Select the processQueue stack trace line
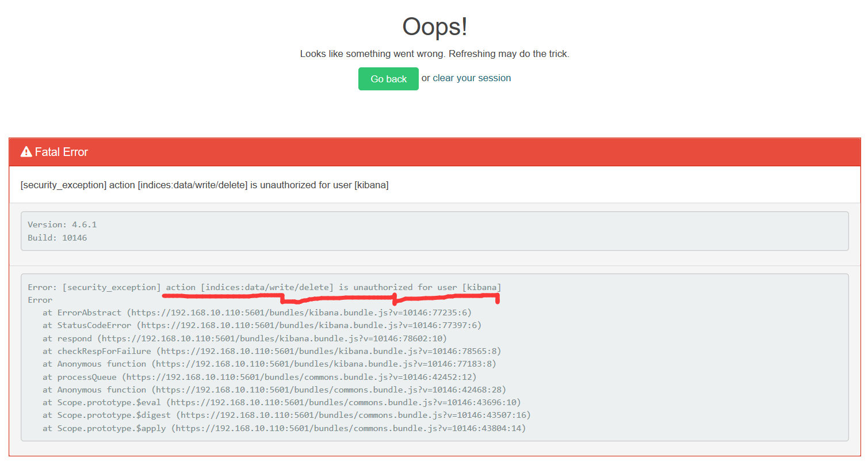 pos(259,377)
